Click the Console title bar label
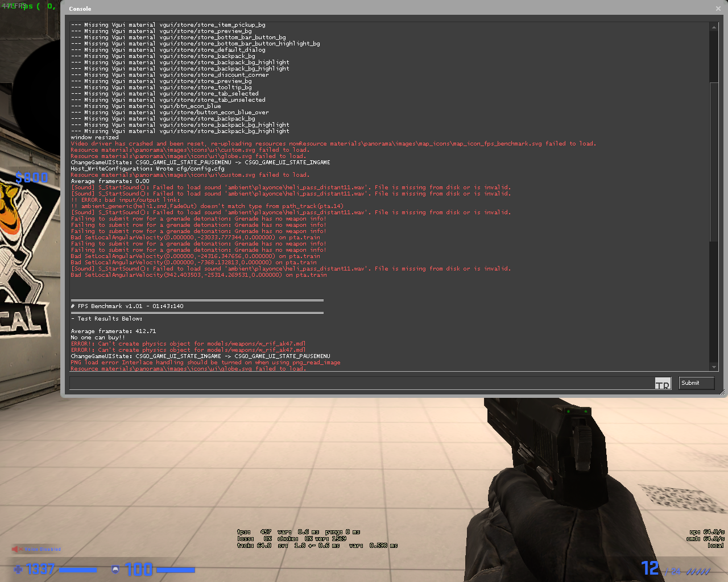Viewport: 728px width, 582px height. 80,9
